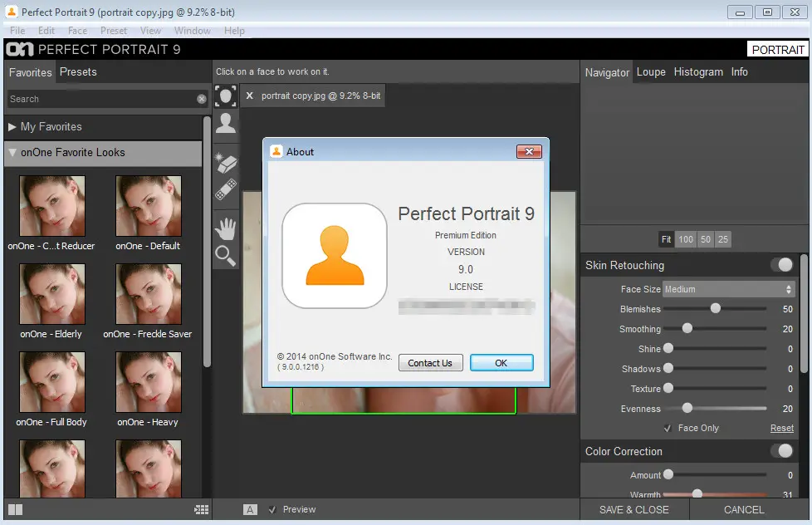Click the Reset link in Skin Retouching
This screenshot has height=525, width=812.
click(x=781, y=428)
